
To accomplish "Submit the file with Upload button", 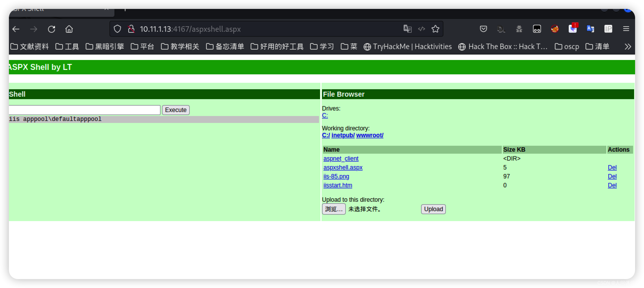I will pos(433,209).
